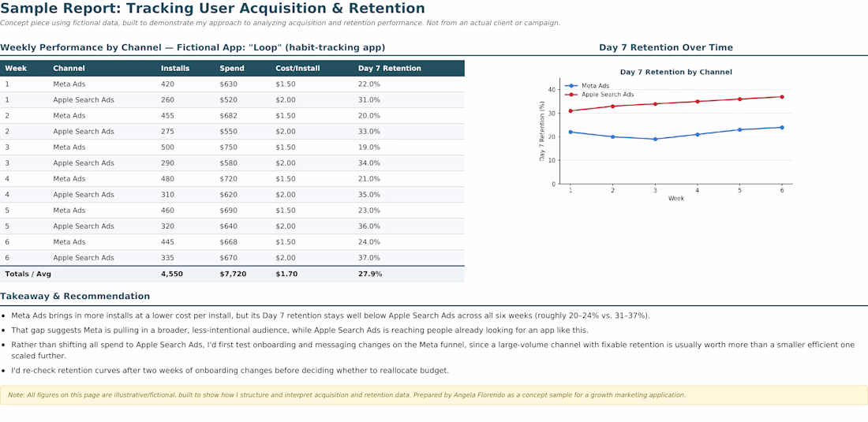The height and width of the screenshot is (422, 868).
Task: Select the Takeaway & Recommendation heading
Action: 75,296
